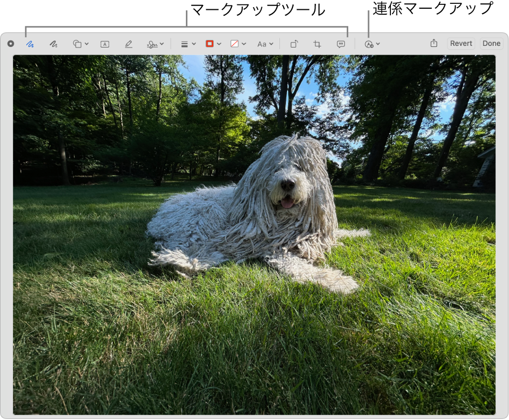Open the Shape Style line thickness tool
Screen dimensions: 509x420
[x=184, y=44]
